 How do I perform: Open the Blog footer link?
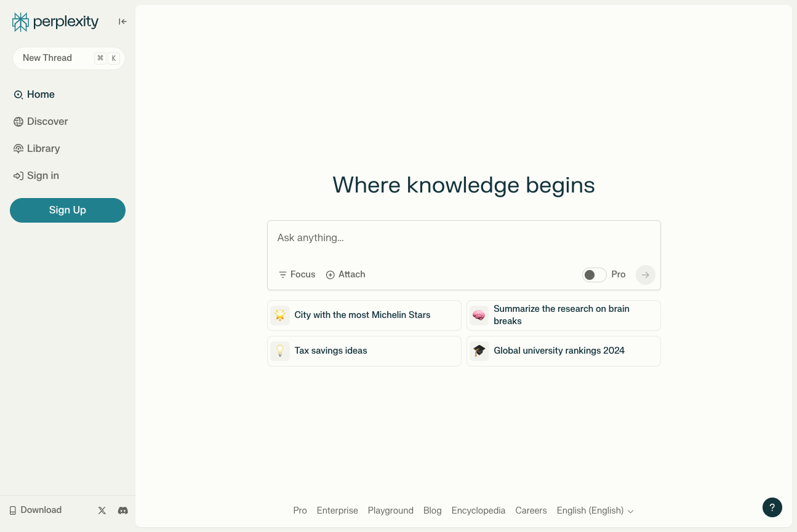433,510
